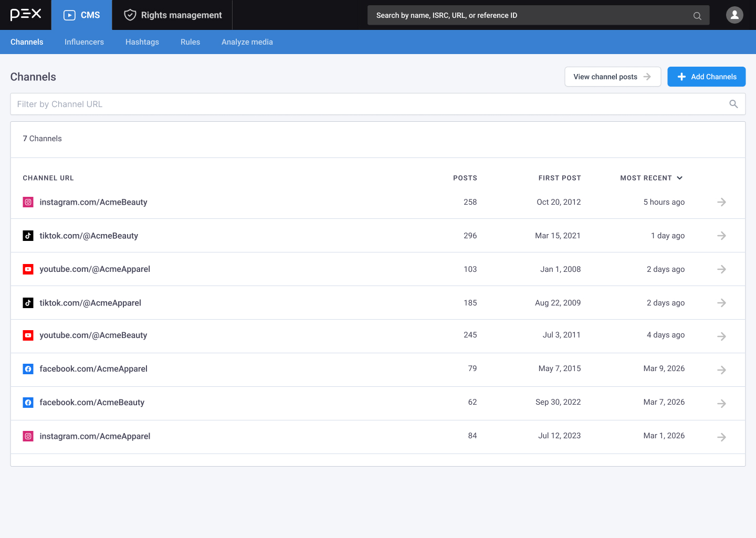The width and height of the screenshot is (756, 538).
Task: Switch to the Influencers tab
Action: click(x=84, y=41)
